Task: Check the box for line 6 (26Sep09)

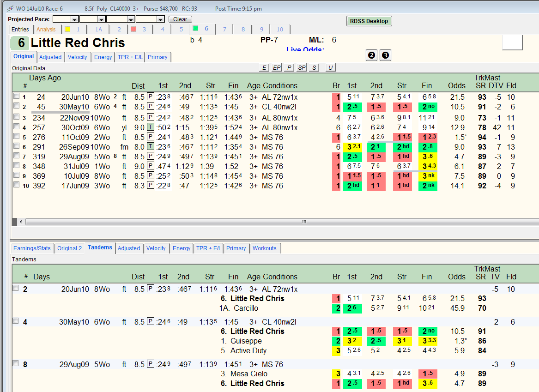Action: [x=16, y=145]
